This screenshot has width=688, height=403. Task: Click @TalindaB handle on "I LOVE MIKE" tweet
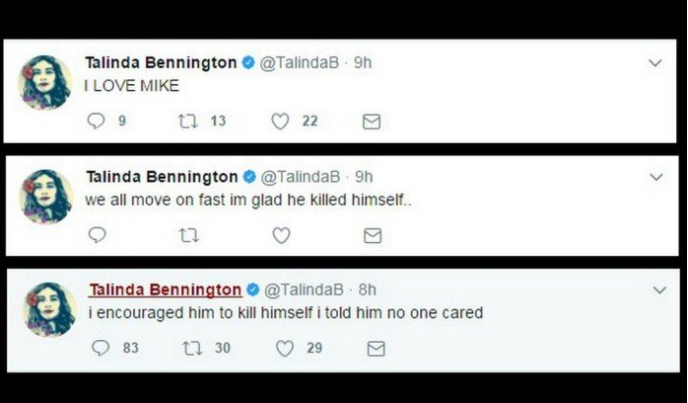300,63
